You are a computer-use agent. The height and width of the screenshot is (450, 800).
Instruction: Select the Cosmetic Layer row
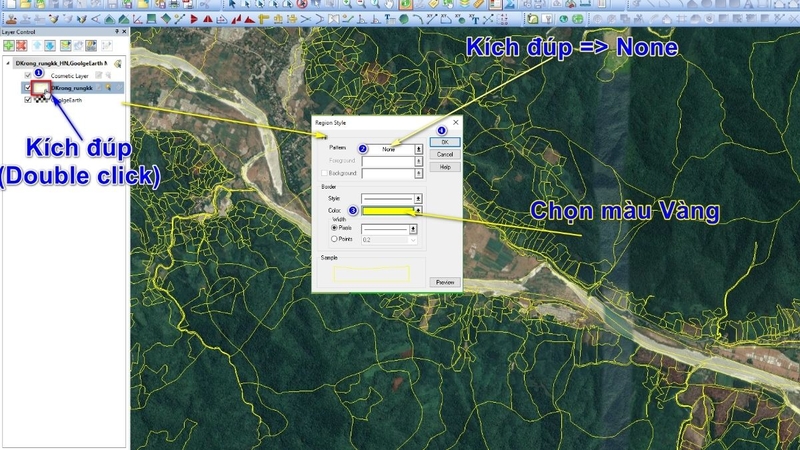pos(69,76)
